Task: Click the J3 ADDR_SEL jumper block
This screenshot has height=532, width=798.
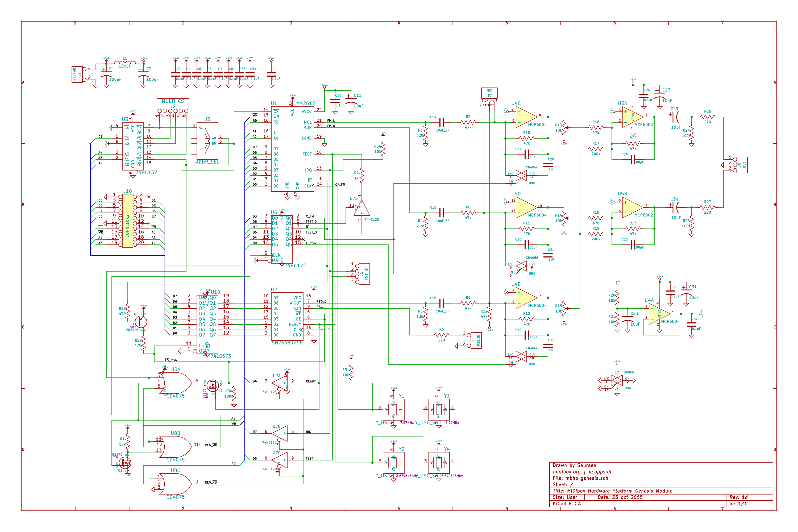Action: 207,141
